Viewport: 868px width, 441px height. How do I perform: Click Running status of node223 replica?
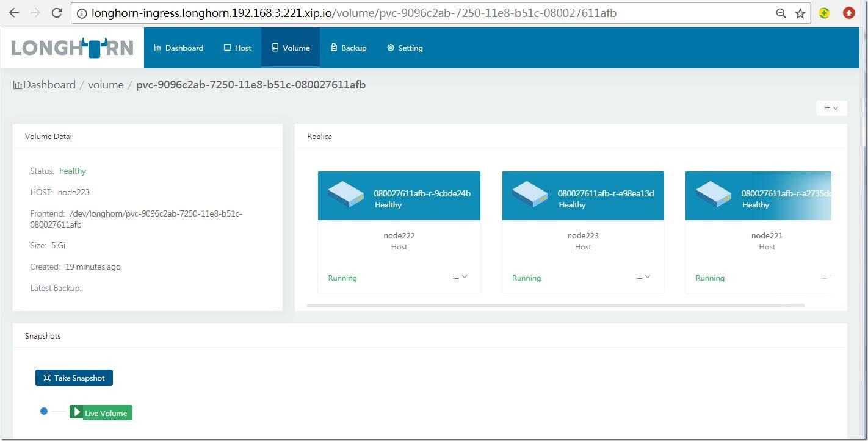(526, 278)
